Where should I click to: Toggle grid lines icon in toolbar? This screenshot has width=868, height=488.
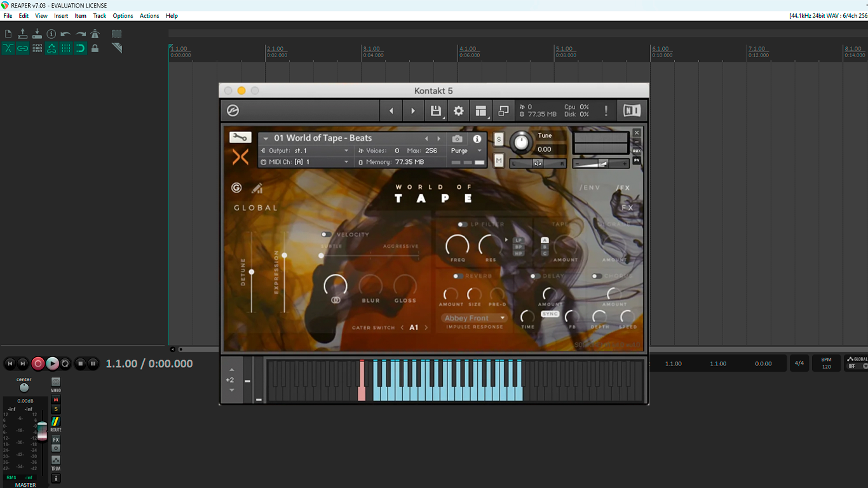point(66,48)
